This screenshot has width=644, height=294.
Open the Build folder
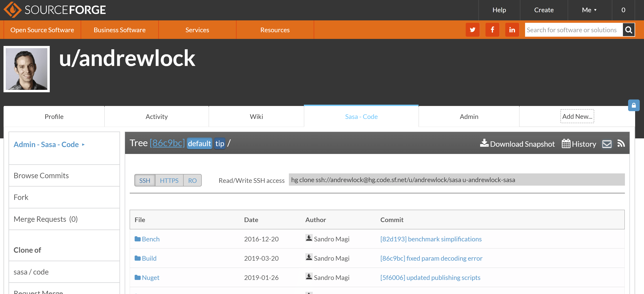click(x=149, y=258)
